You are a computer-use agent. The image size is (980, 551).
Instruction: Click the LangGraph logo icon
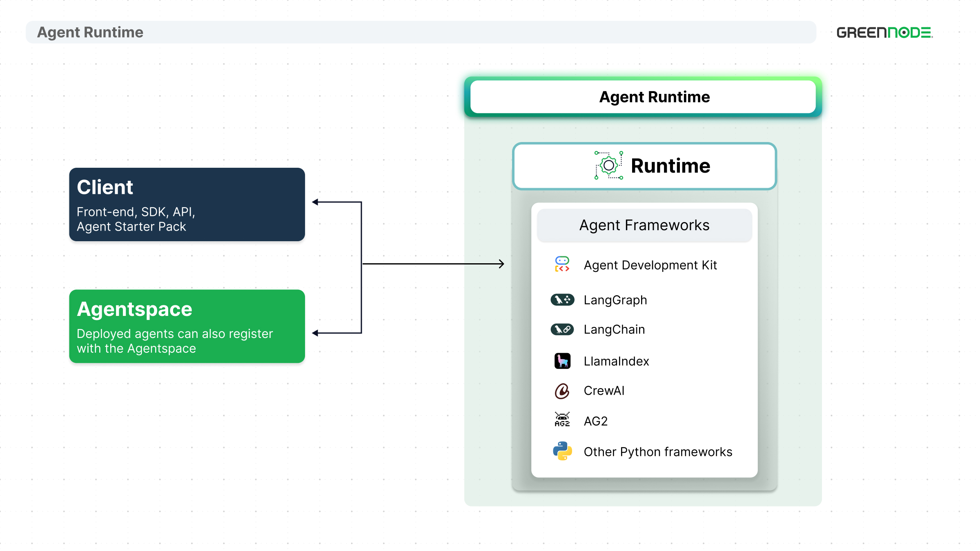[x=562, y=300]
